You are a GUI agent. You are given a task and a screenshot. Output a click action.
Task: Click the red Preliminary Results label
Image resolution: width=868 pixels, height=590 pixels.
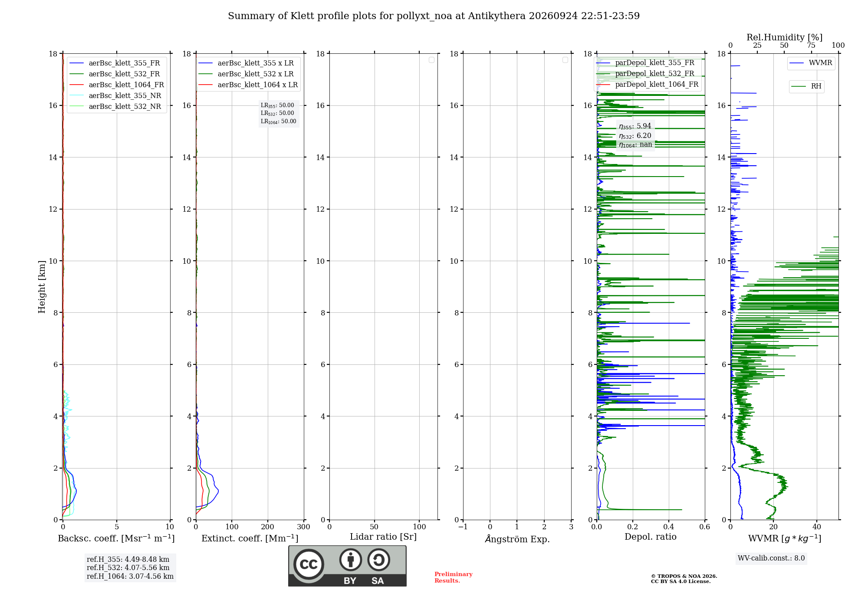click(x=454, y=577)
